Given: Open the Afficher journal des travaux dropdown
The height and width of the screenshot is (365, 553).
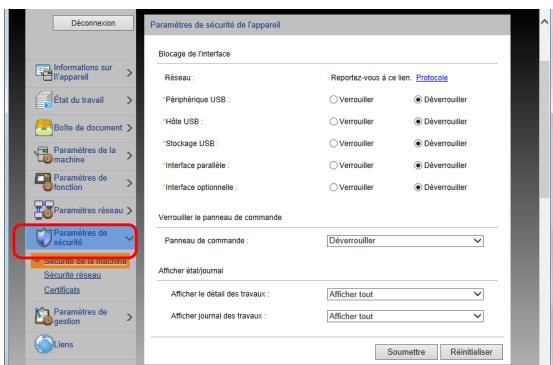Looking at the screenshot, I should click(x=405, y=316).
